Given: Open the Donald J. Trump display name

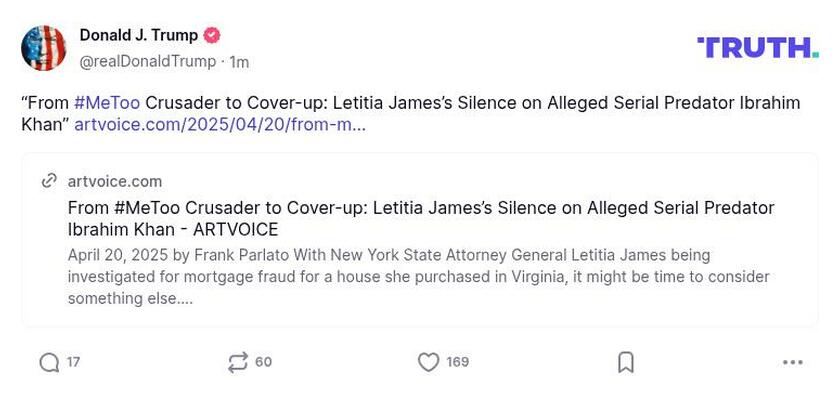Looking at the screenshot, I should (x=138, y=35).
